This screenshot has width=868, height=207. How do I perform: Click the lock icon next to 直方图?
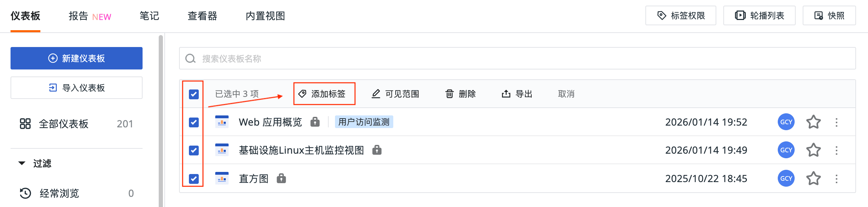[x=281, y=179]
